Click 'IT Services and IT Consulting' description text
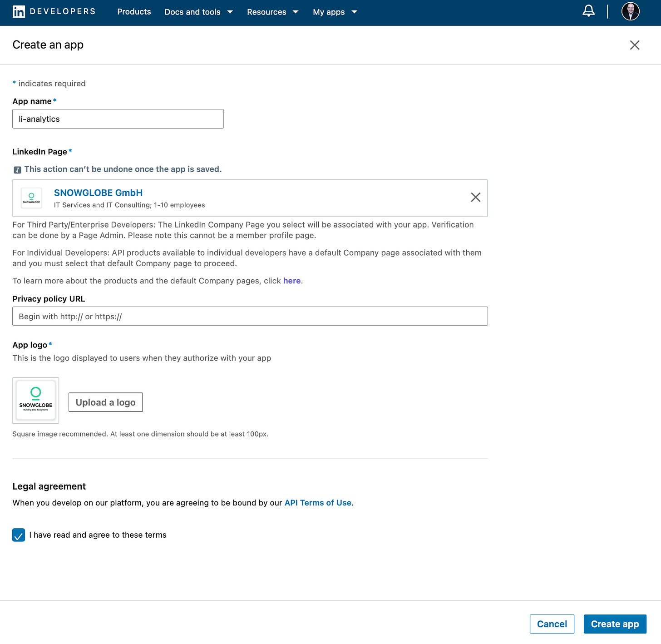This screenshot has width=661, height=644. click(129, 205)
